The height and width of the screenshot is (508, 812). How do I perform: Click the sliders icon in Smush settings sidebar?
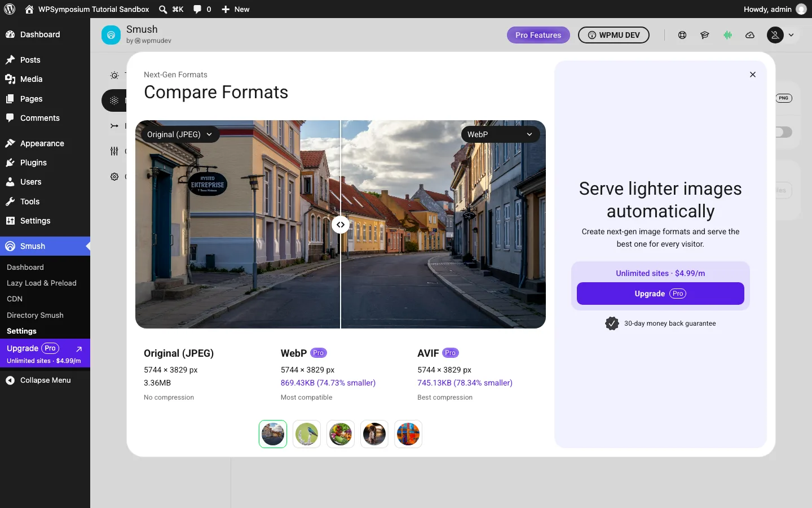pyautogui.click(x=114, y=151)
